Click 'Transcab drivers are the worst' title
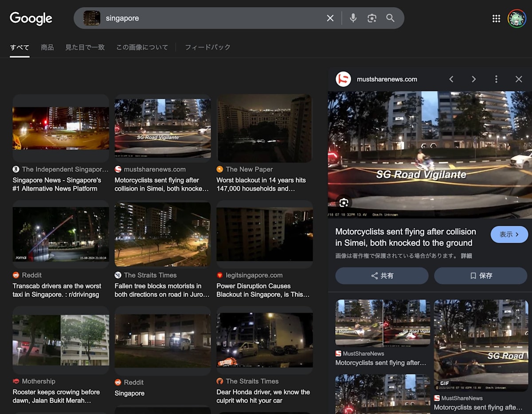Image resolution: width=532 pixels, height=414 pixels. click(x=57, y=290)
